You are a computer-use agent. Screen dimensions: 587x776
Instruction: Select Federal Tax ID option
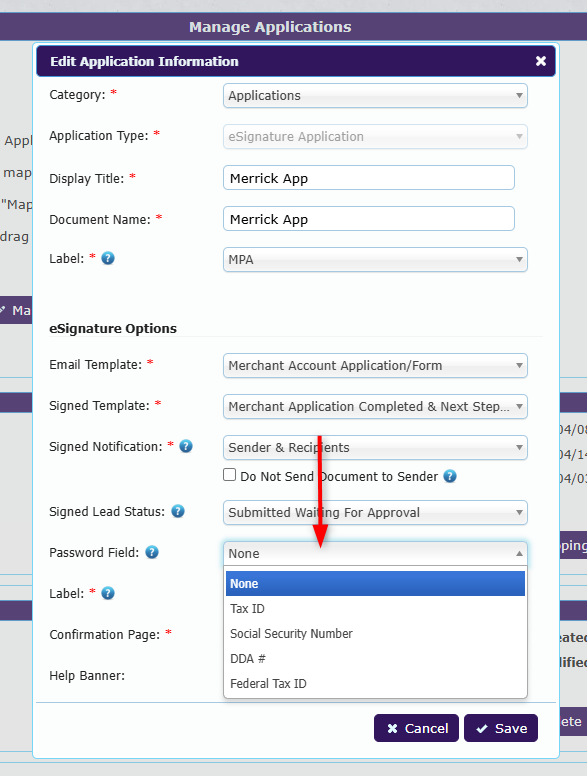click(x=375, y=683)
